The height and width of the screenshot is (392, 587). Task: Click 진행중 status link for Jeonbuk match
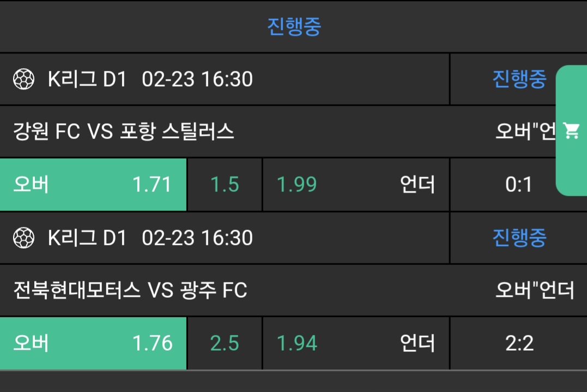[x=519, y=238]
